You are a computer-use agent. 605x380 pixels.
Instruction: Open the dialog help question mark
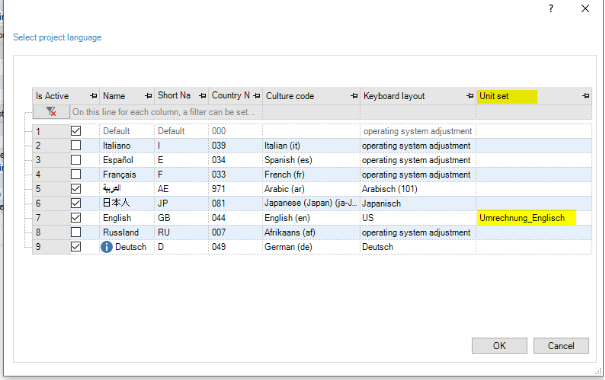(551, 8)
